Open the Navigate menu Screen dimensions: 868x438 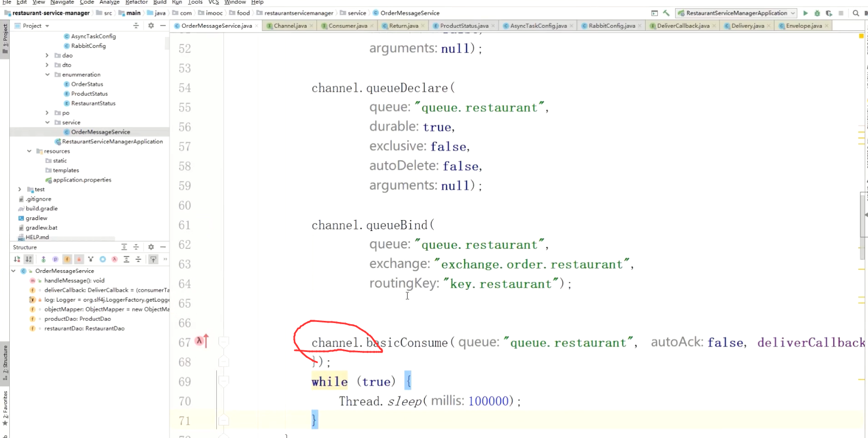point(62,2)
